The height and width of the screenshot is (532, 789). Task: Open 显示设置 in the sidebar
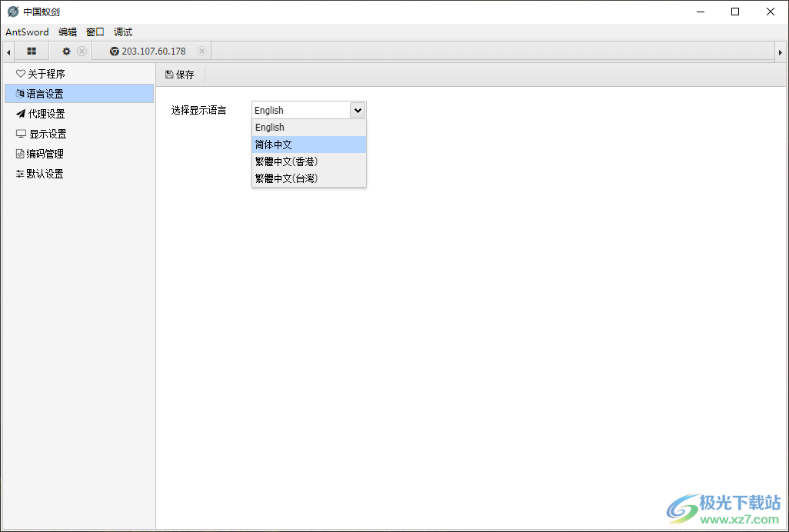coord(79,134)
